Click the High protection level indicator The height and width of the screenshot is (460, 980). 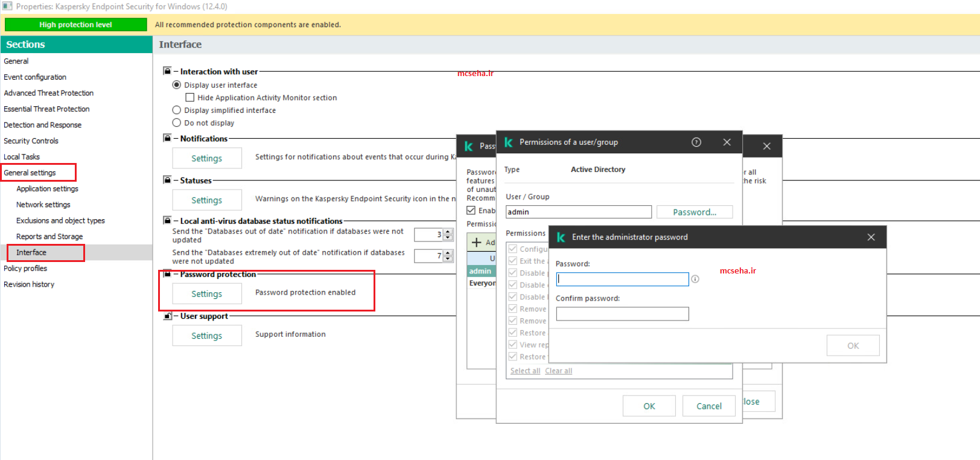[75, 25]
